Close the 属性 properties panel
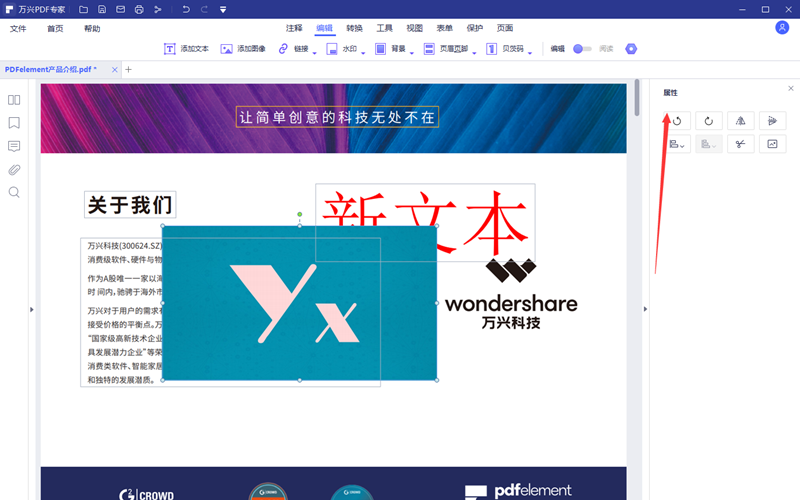This screenshot has height=500, width=800. [x=791, y=89]
